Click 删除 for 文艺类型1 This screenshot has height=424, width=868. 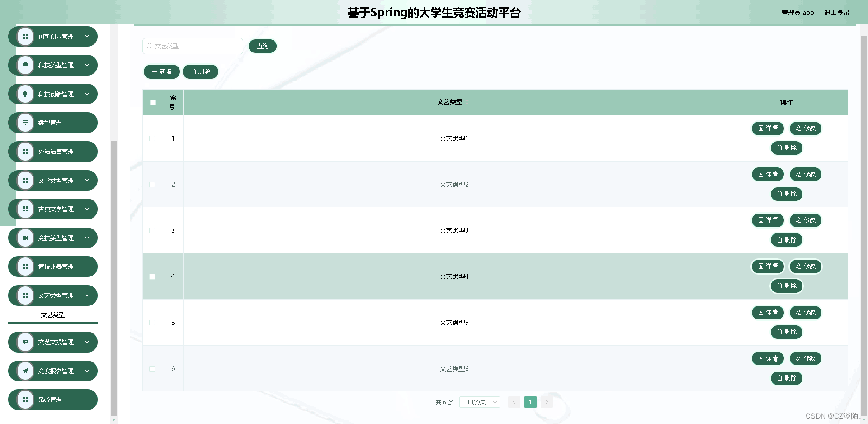click(x=787, y=148)
